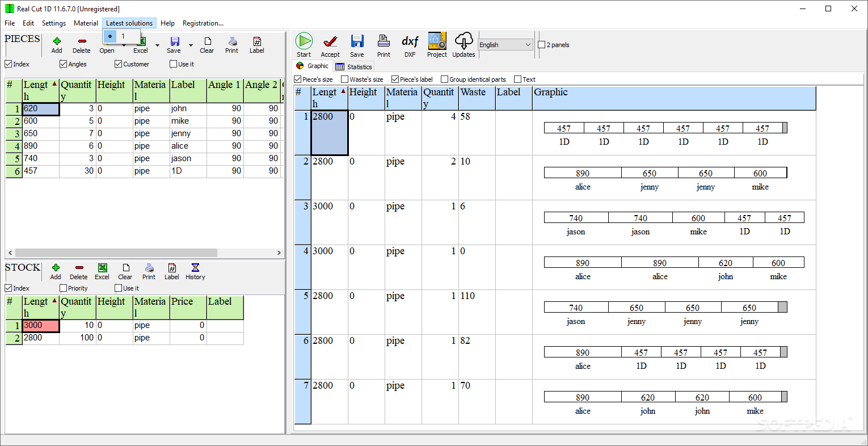Open the Edit menu
868x446 pixels.
(28, 23)
